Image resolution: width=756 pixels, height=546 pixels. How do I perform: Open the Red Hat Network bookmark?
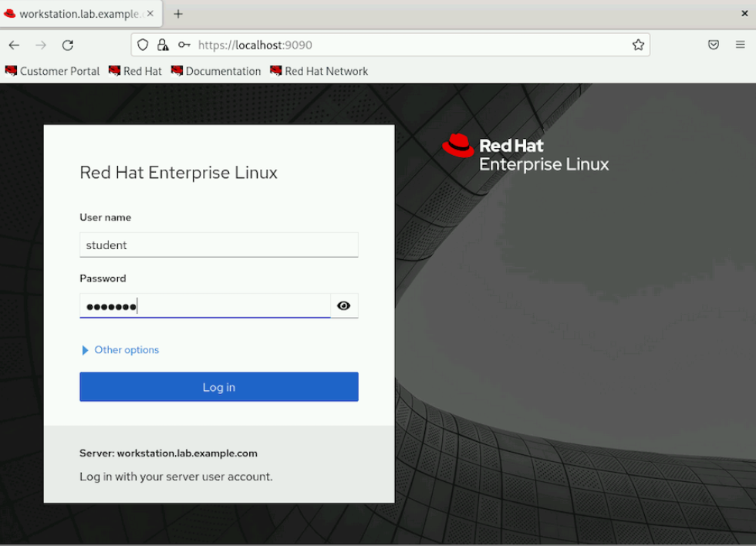pos(319,71)
